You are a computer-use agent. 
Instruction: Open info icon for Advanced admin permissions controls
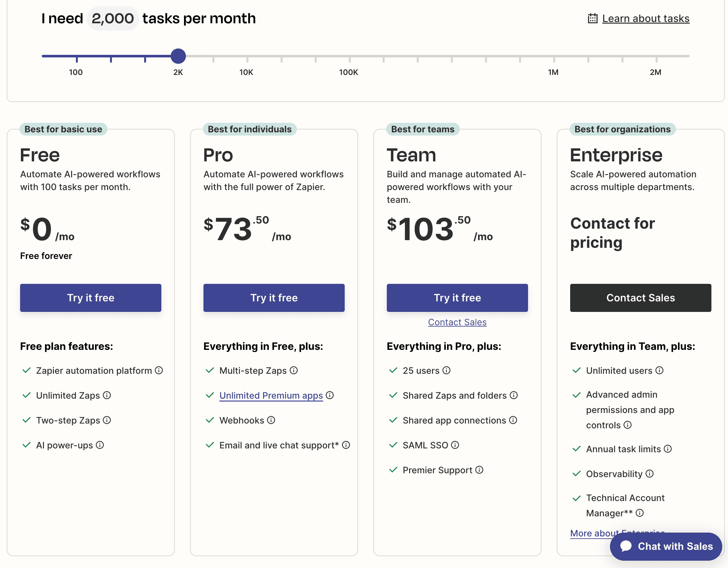[x=628, y=425]
